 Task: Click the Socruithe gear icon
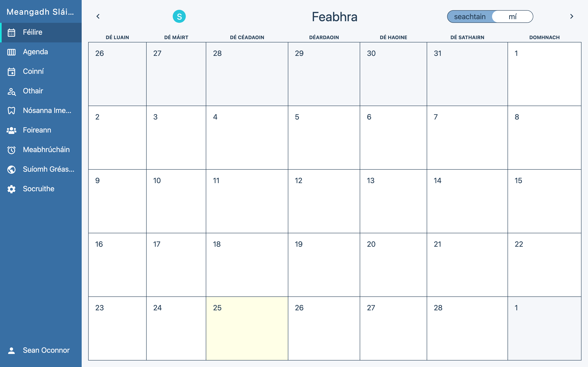(x=11, y=189)
